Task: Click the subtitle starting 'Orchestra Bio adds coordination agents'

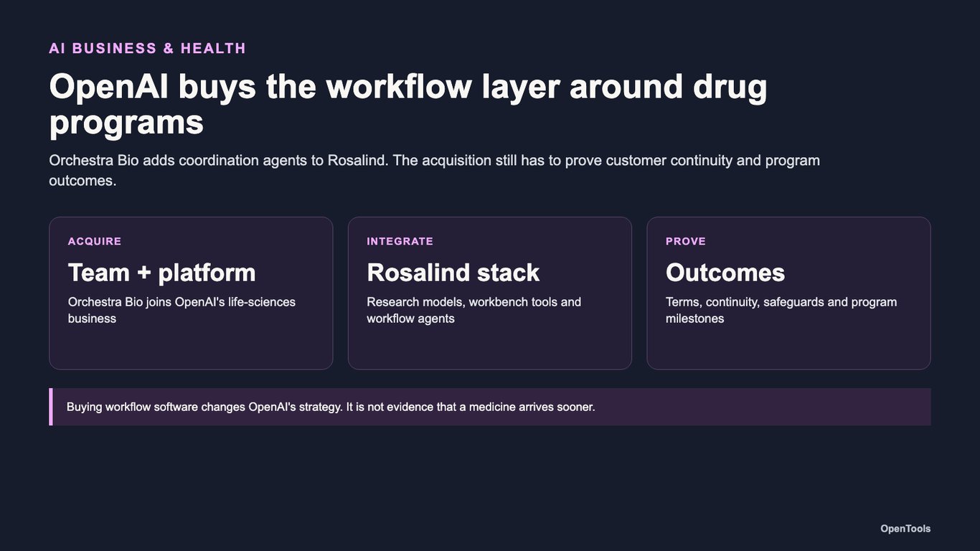Action: (434, 170)
